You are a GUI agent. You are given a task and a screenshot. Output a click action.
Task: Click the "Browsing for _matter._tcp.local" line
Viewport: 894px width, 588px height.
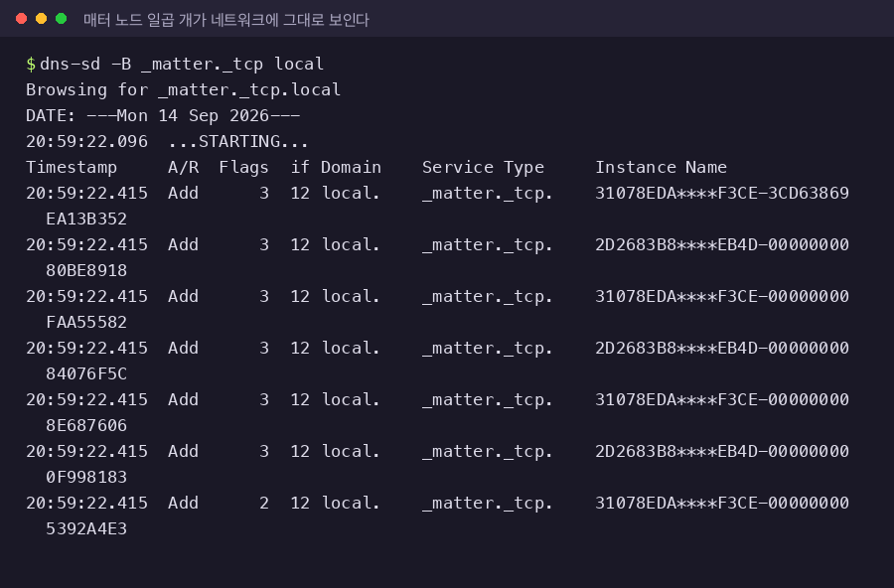183,89
